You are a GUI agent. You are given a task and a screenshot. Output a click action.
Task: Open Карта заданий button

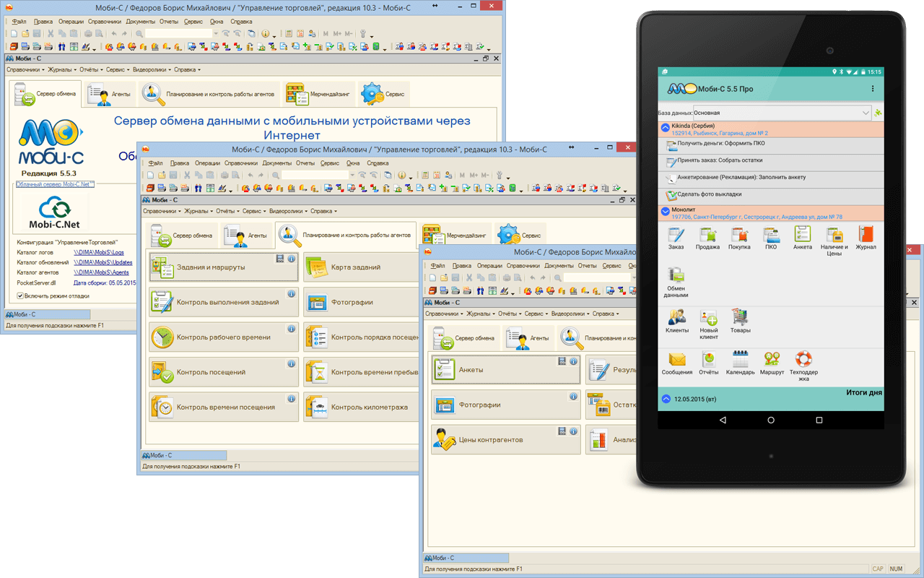[x=361, y=267]
